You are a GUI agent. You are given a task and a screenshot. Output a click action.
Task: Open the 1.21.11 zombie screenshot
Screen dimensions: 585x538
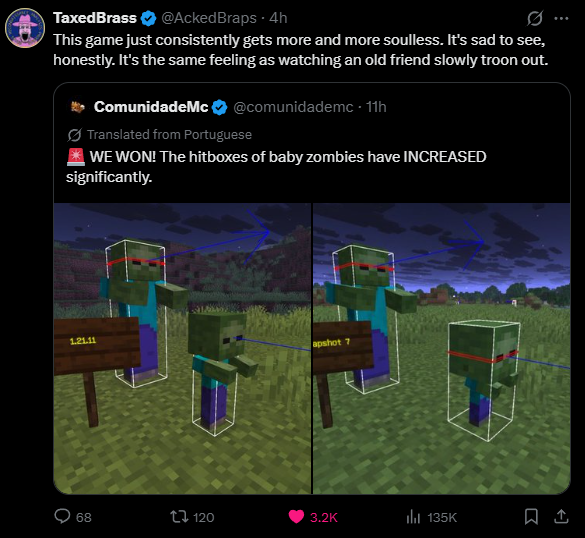(182, 348)
